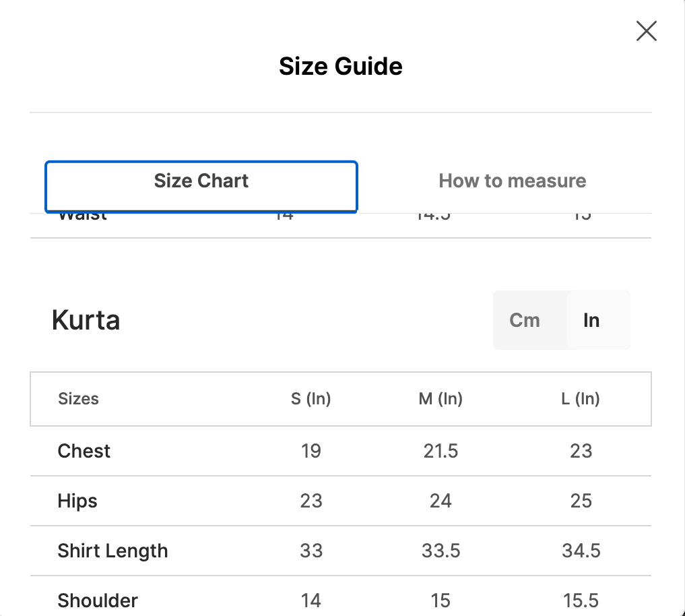
Task: Select the Sizes column header
Action: 79,399
